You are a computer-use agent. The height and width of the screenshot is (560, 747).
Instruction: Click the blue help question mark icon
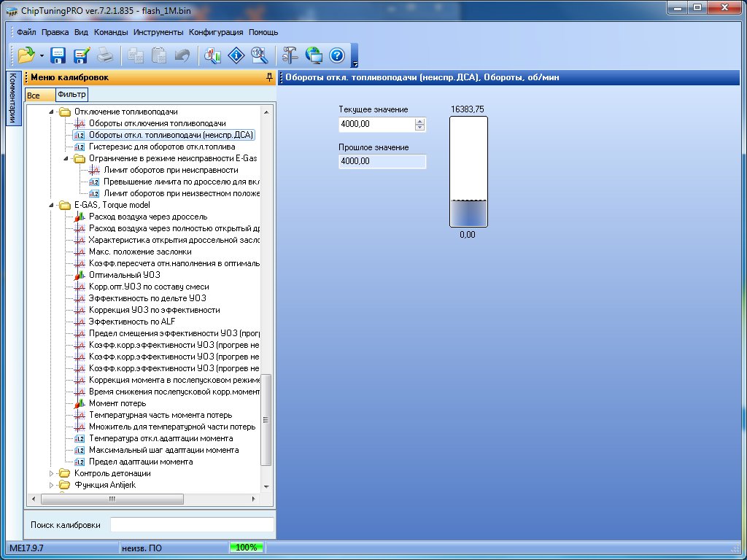point(336,55)
